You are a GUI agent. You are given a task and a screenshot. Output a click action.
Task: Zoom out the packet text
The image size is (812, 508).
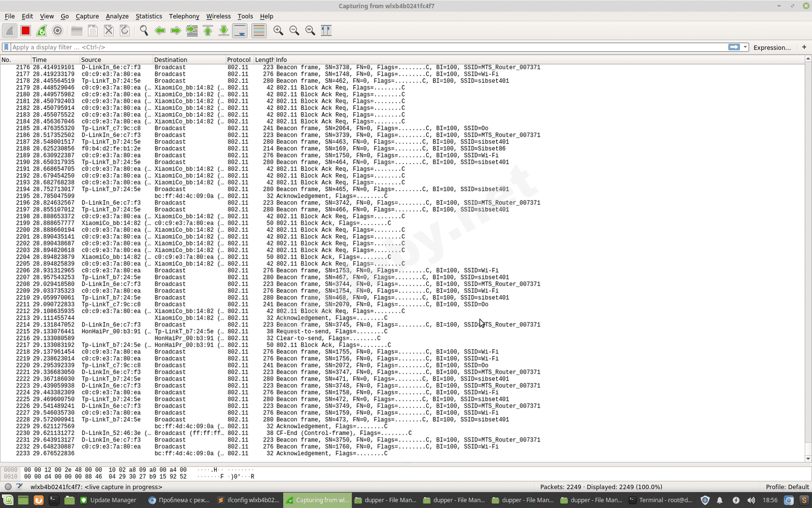pyautogui.click(x=294, y=30)
